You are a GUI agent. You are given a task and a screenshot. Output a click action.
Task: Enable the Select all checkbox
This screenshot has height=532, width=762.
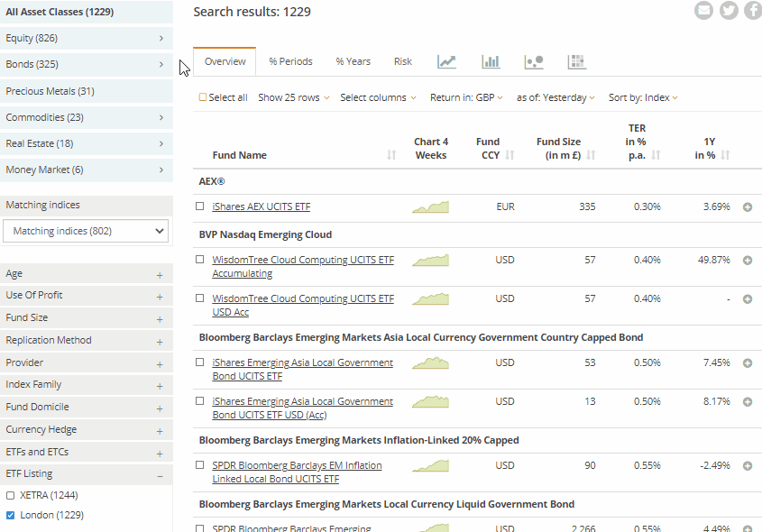(203, 96)
